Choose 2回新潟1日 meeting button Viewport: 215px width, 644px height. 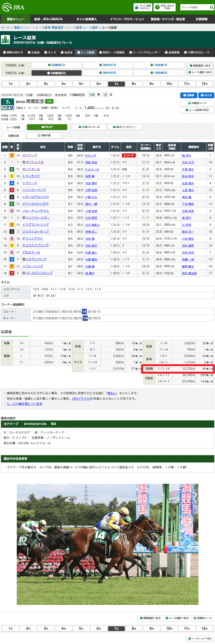[57, 65]
